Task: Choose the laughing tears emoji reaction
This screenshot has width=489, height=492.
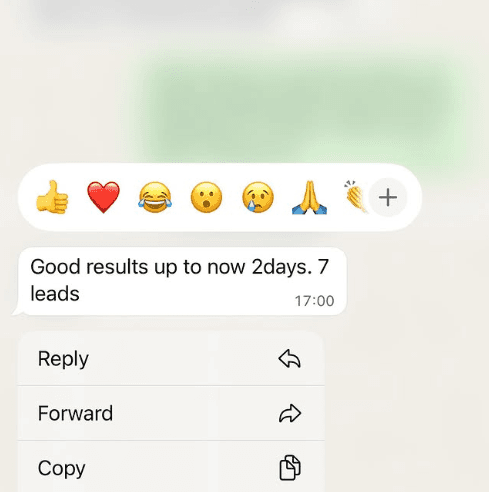Action: tap(155, 197)
